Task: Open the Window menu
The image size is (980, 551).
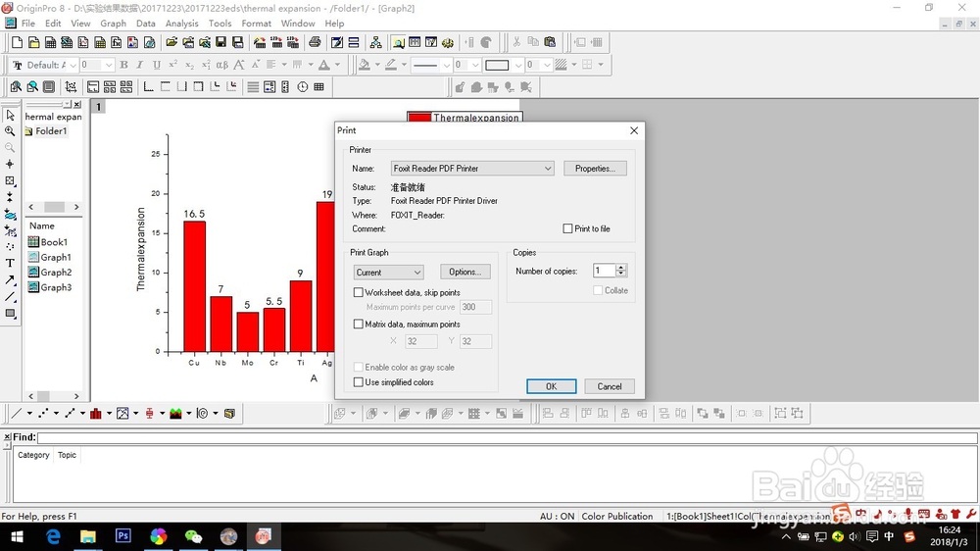Action: (x=298, y=24)
